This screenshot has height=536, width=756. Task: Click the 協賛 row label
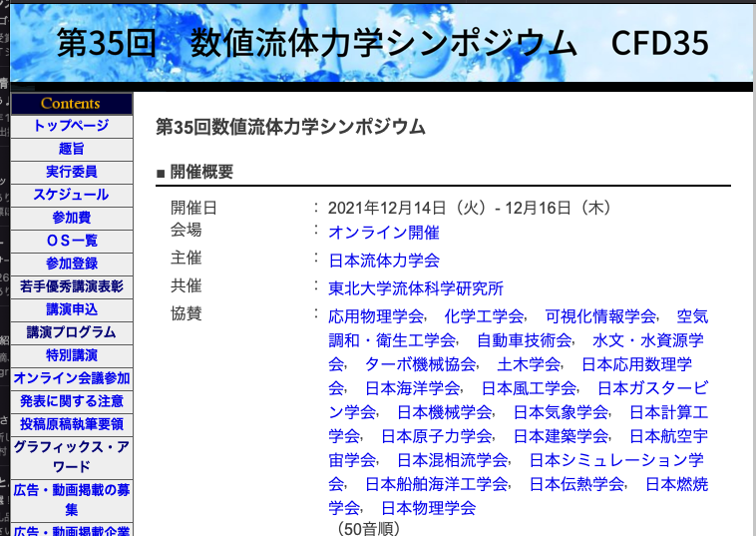click(187, 313)
